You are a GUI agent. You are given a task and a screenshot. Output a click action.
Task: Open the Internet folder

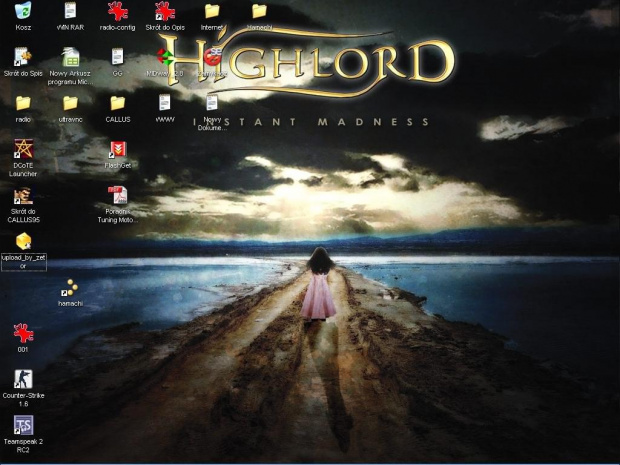212,12
